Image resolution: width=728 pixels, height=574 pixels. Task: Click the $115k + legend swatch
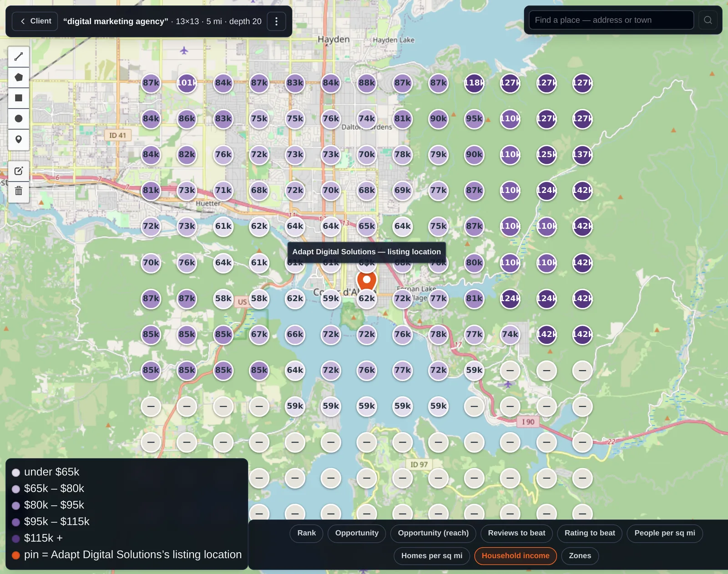tap(16, 539)
